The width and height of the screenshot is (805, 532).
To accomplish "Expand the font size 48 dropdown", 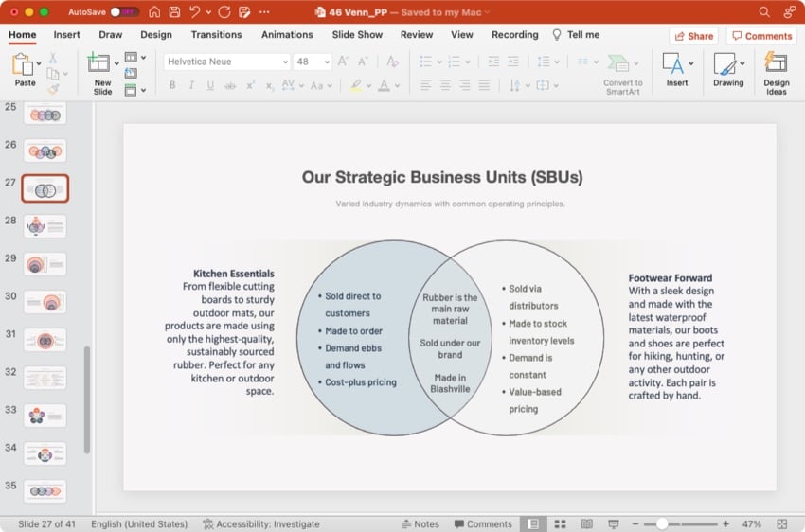I will (327, 62).
